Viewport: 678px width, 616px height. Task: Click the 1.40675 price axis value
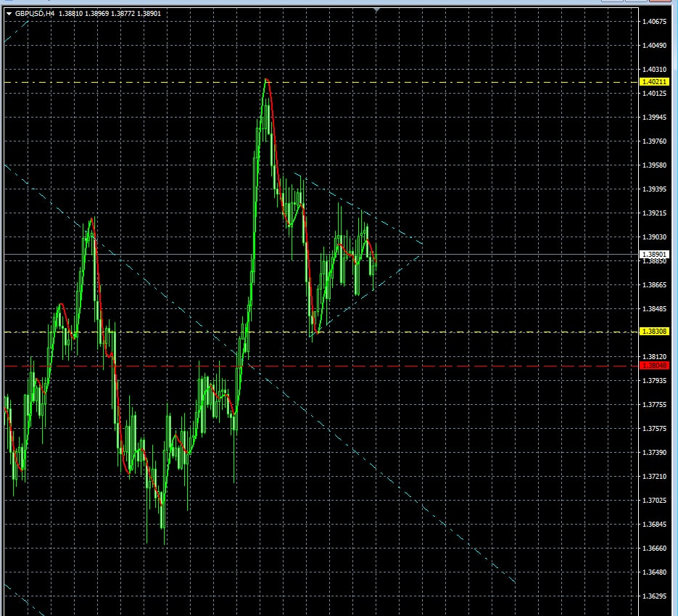(654, 21)
